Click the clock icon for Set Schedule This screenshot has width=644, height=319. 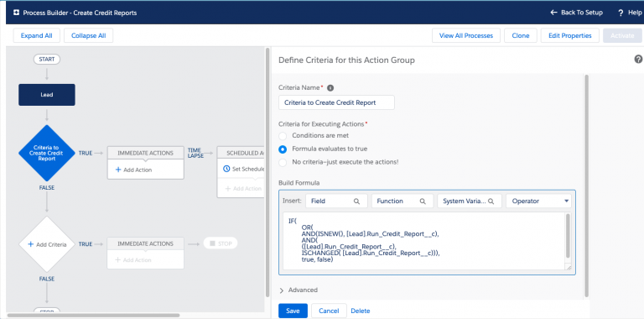tap(226, 169)
